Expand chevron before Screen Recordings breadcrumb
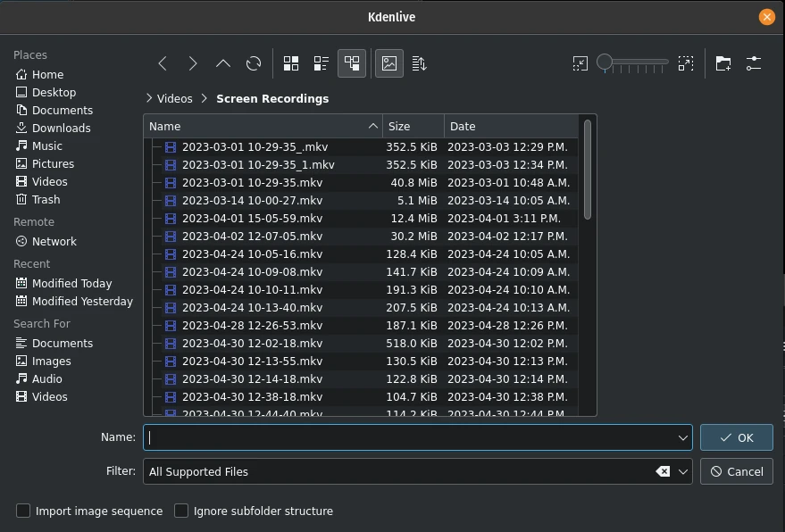The width and height of the screenshot is (785, 532). coord(205,98)
